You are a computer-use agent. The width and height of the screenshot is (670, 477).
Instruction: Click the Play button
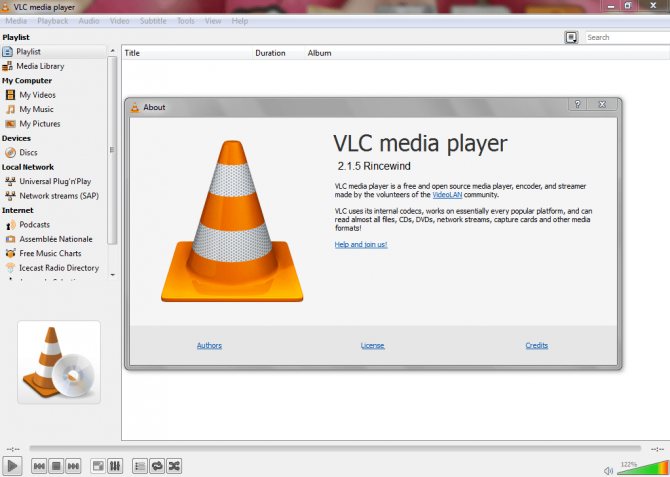pos(12,466)
